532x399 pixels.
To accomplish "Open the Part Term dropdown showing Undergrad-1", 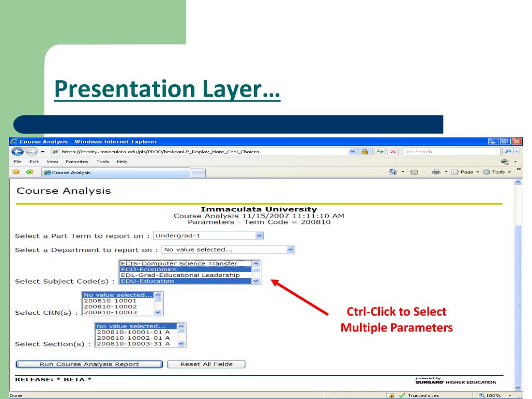I will 208,235.
